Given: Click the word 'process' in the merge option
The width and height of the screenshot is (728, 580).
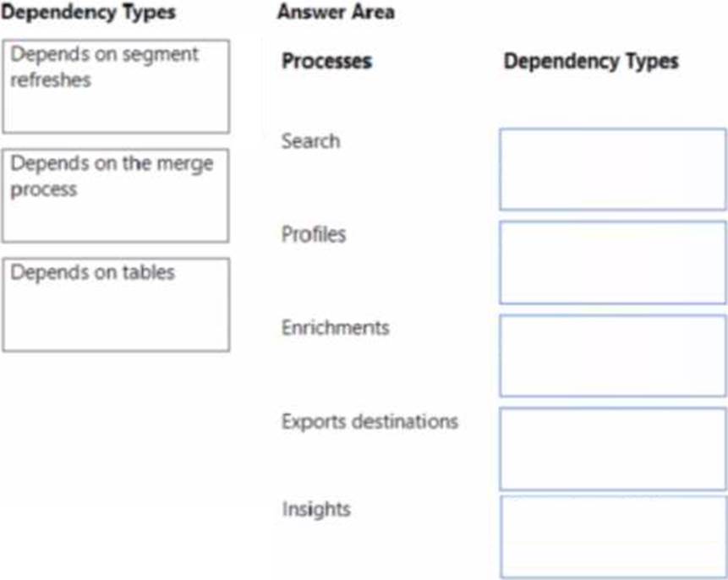Looking at the screenshot, I should 44,190.
